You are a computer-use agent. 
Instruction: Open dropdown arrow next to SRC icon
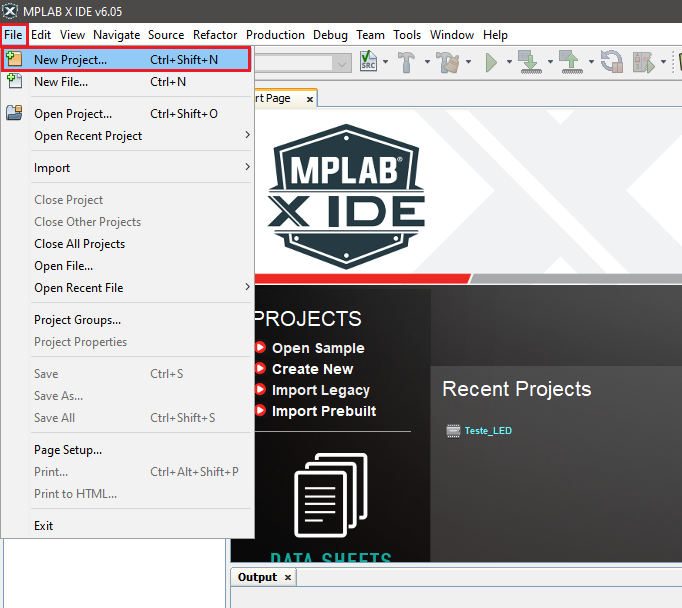click(x=385, y=62)
